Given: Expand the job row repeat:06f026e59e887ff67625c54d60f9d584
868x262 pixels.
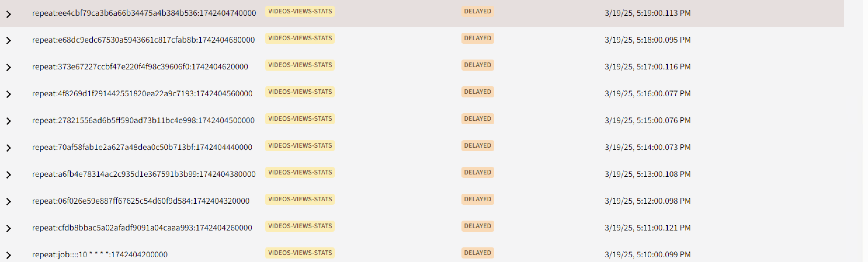Looking at the screenshot, I should pos(9,202).
